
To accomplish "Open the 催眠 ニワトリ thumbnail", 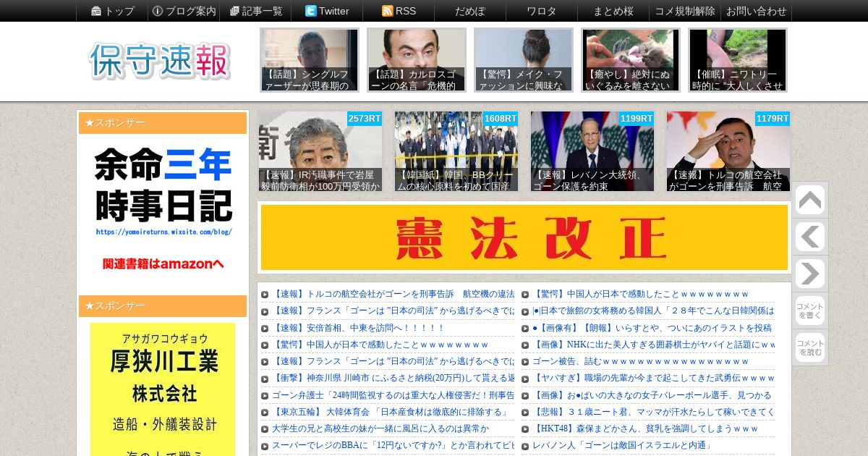I will click(x=738, y=60).
